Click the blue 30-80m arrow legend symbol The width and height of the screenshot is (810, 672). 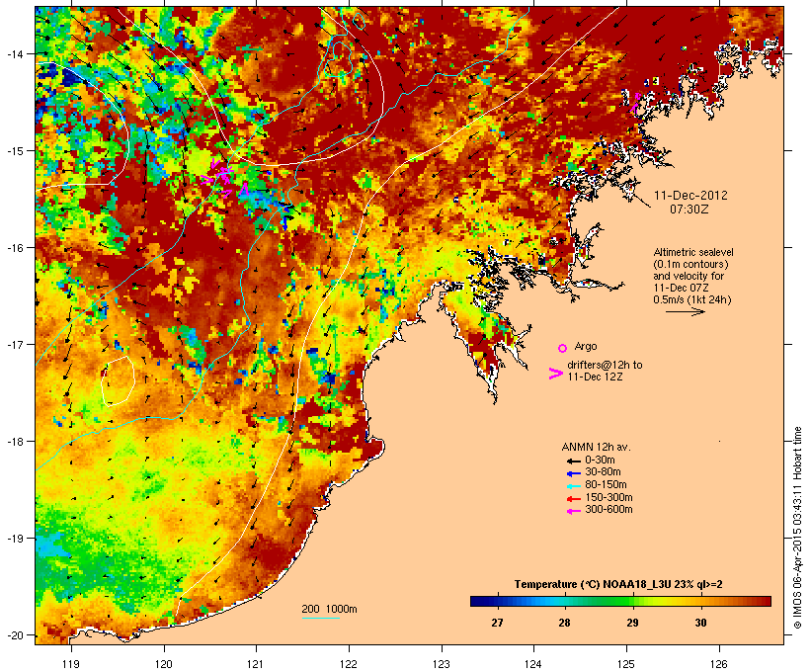point(573,473)
